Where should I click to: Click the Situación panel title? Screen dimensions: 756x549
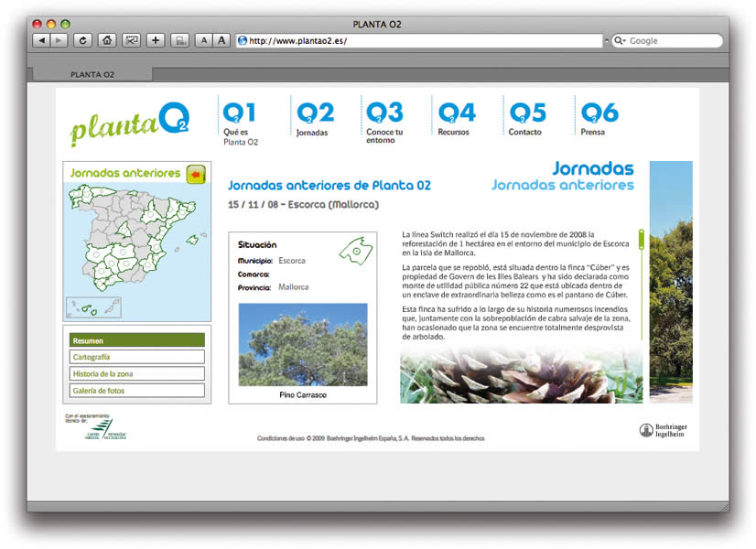(x=257, y=245)
